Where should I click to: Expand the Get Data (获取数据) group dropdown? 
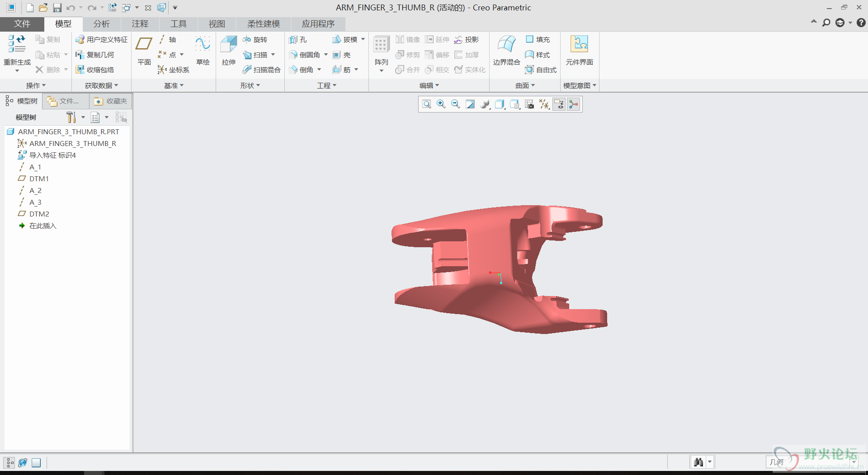coord(101,85)
